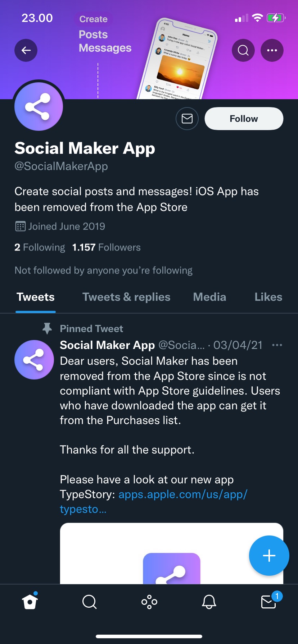Go to Home timeline icon
This screenshot has height=644, width=298.
click(x=30, y=602)
